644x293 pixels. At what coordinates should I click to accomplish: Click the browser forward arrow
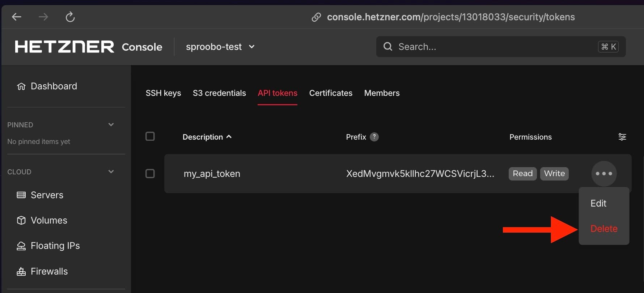point(43,17)
